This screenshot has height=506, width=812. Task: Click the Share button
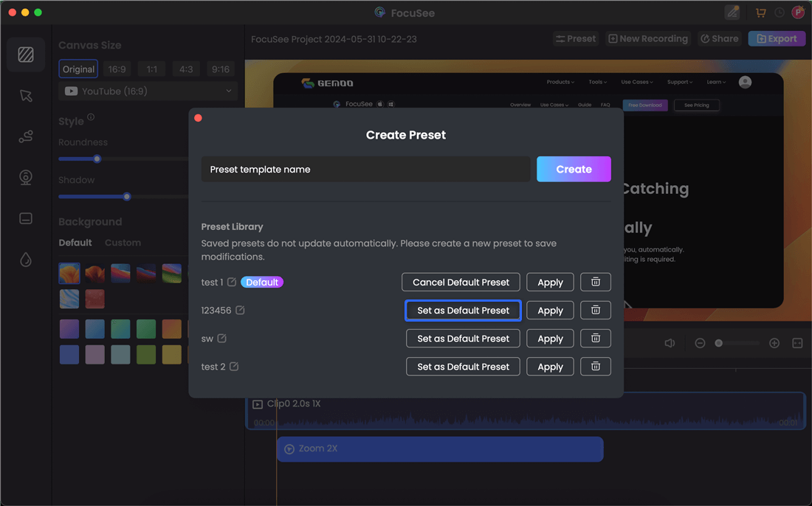click(x=719, y=39)
